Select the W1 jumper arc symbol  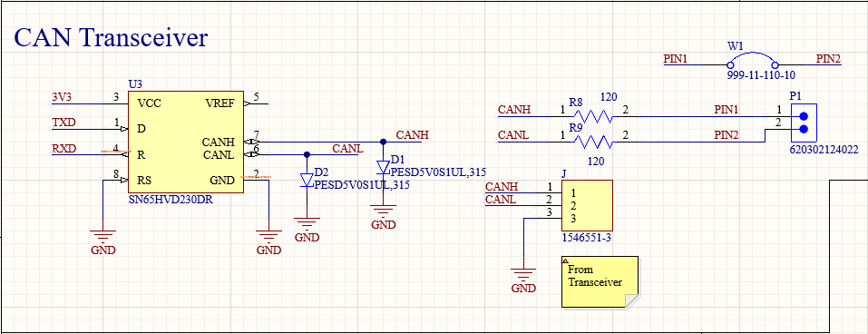tap(753, 60)
